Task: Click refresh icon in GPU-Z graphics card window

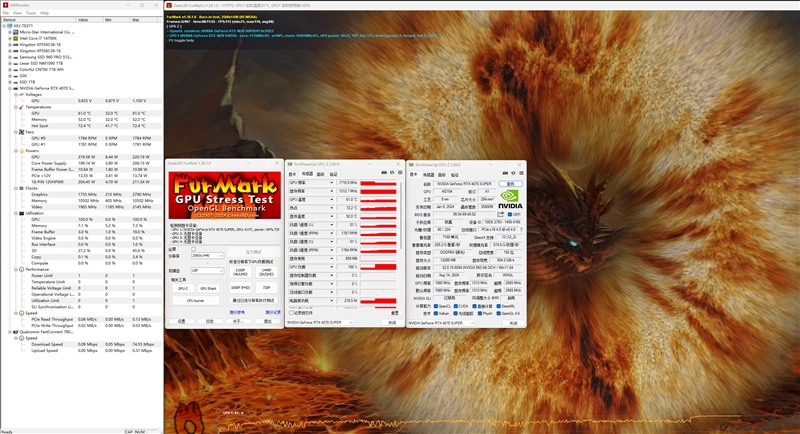Action: [x=513, y=173]
